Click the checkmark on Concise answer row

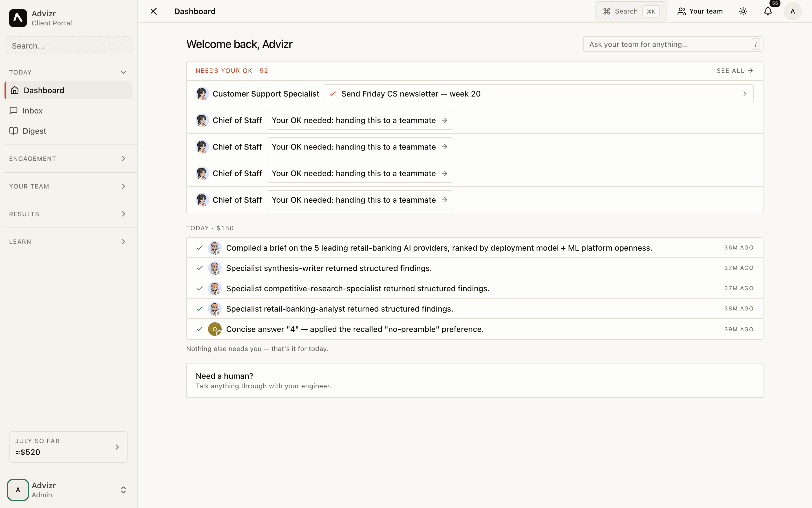coord(200,329)
